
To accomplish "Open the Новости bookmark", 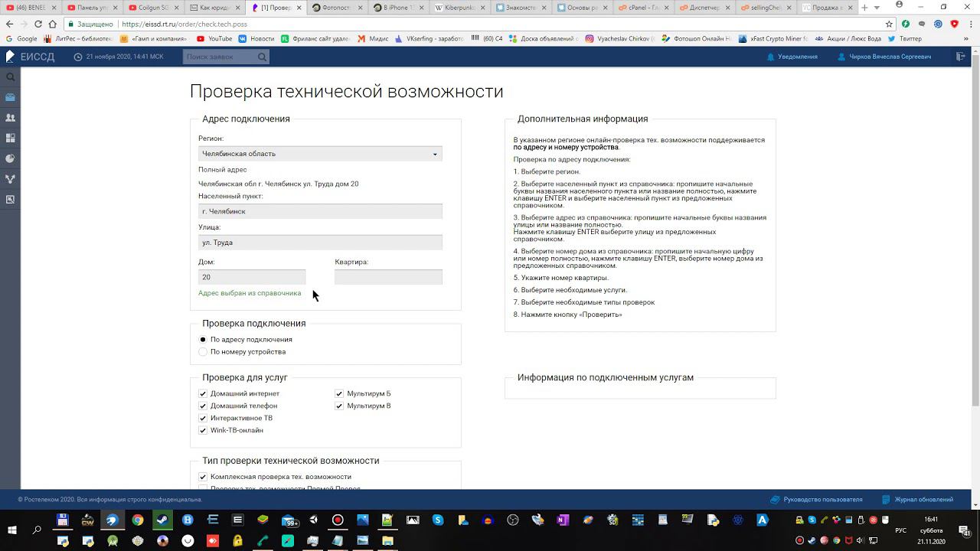I will click(256, 38).
